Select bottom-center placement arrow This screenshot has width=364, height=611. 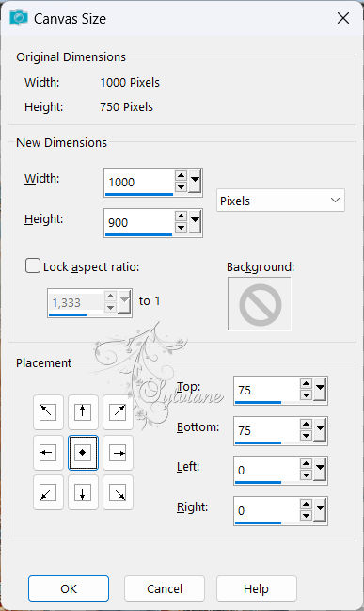[x=83, y=492]
